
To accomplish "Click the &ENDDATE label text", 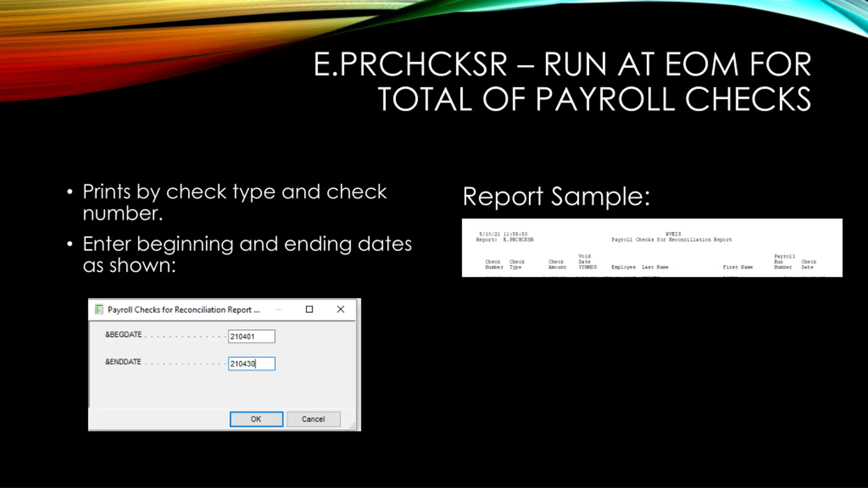I will coord(123,362).
